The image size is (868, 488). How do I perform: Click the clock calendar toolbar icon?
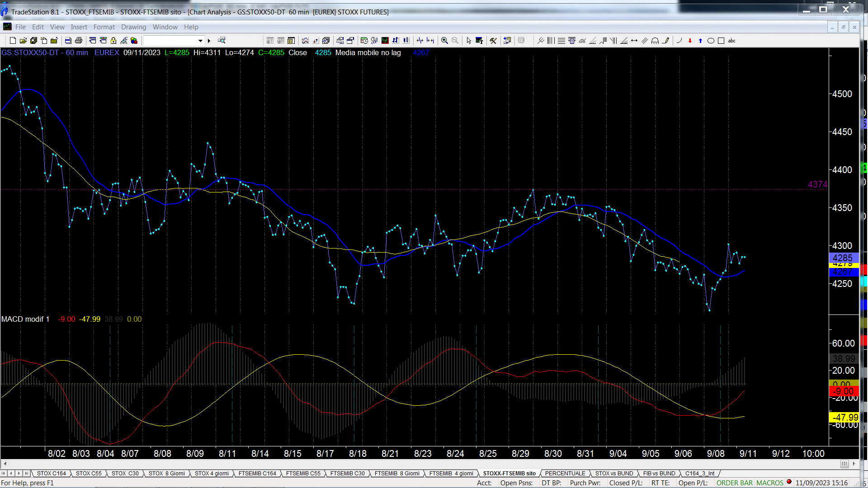click(x=364, y=41)
